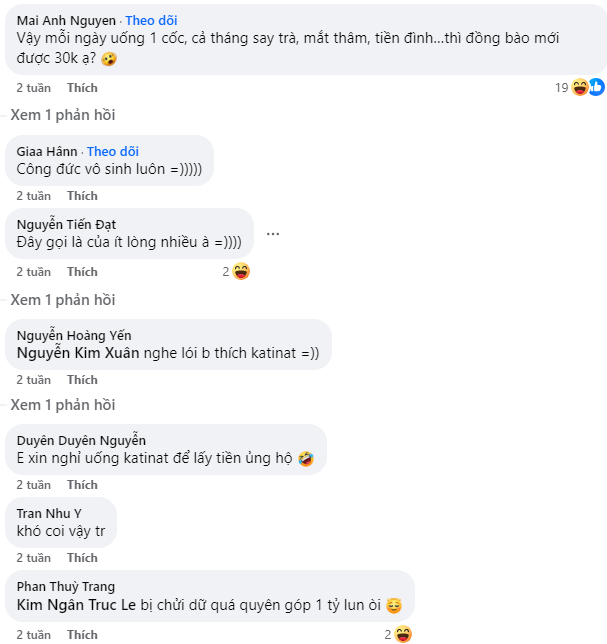Expand the reply under Mai Anh Nguyen's comment
Image resolution: width=607 pixels, height=644 pixels.
62,115
